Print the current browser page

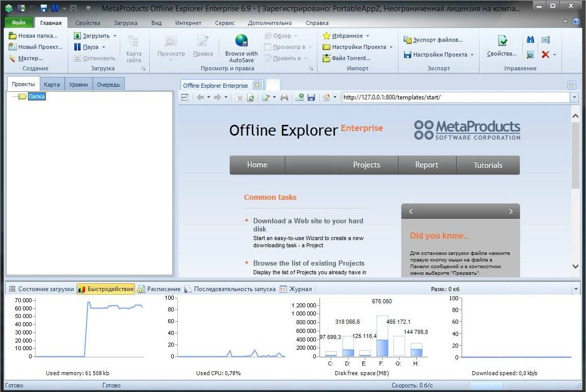click(284, 98)
